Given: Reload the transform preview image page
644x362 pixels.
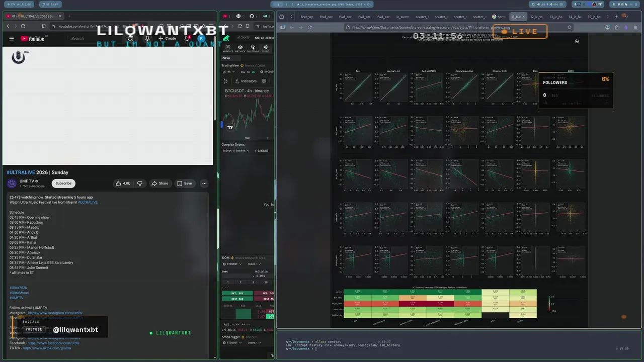Looking at the screenshot, I should tap(309, 27).
